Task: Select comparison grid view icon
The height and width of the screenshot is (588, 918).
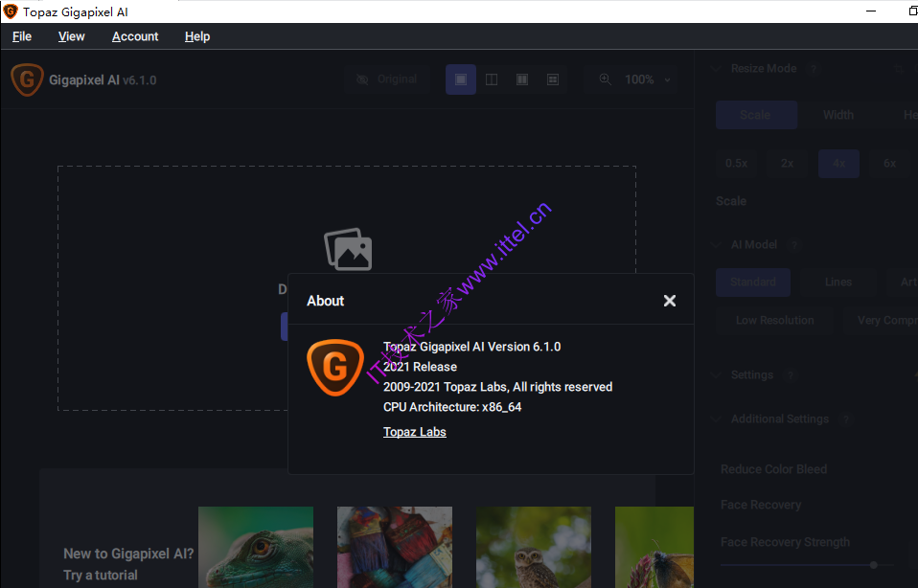Action: pyautogui.click(x=553, y=79)
